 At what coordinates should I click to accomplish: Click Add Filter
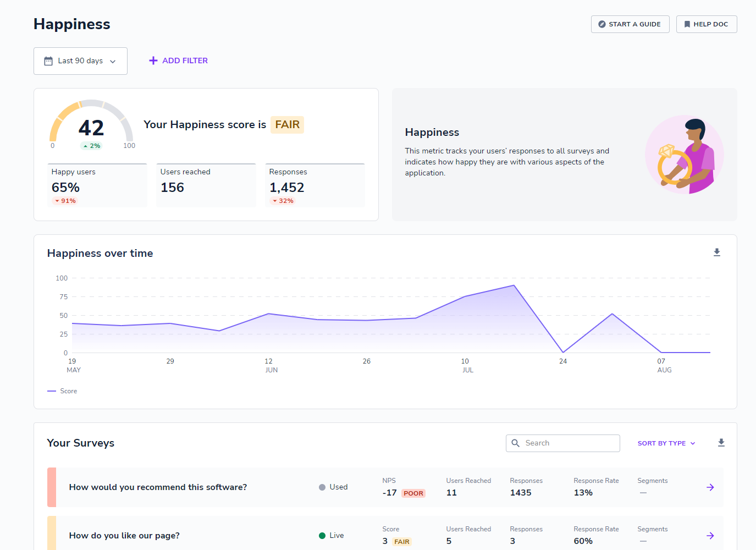coord(178,61)
